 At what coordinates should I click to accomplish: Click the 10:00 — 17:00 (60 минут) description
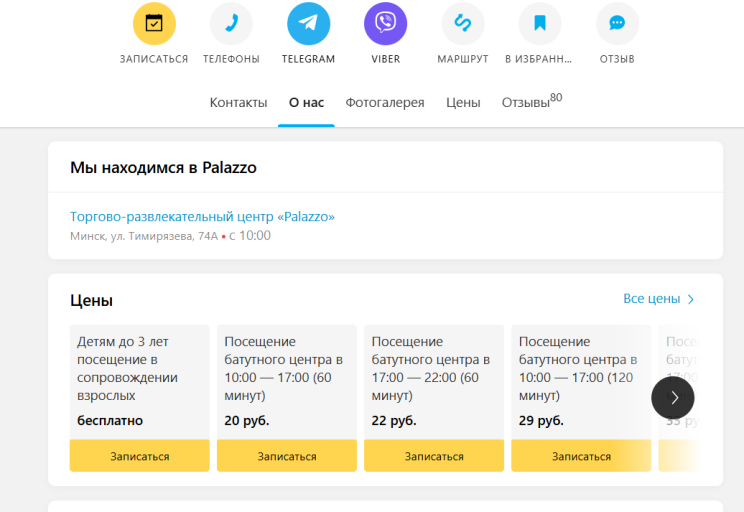[283, 368]
